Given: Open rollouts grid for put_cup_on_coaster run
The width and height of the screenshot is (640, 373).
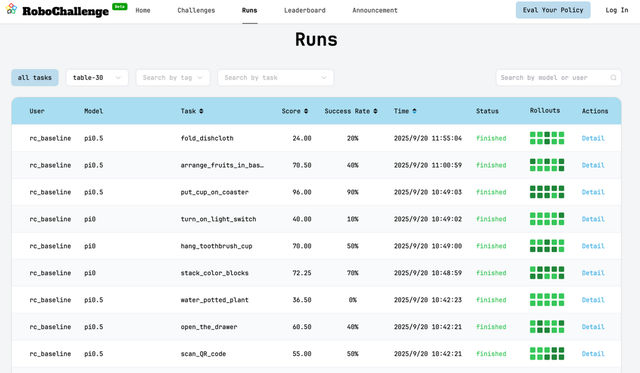Looking at the screenshot, I should (x=547, y=192).
